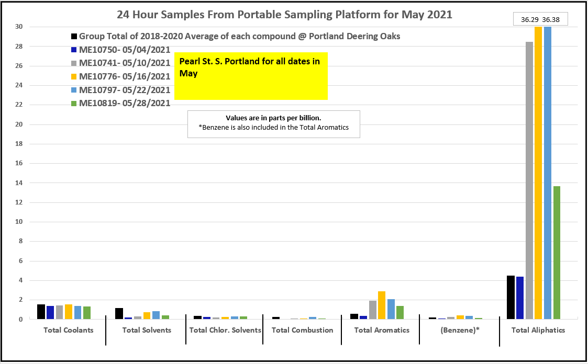Click the yellow ME10776 legend swatch

coord(74,77)
